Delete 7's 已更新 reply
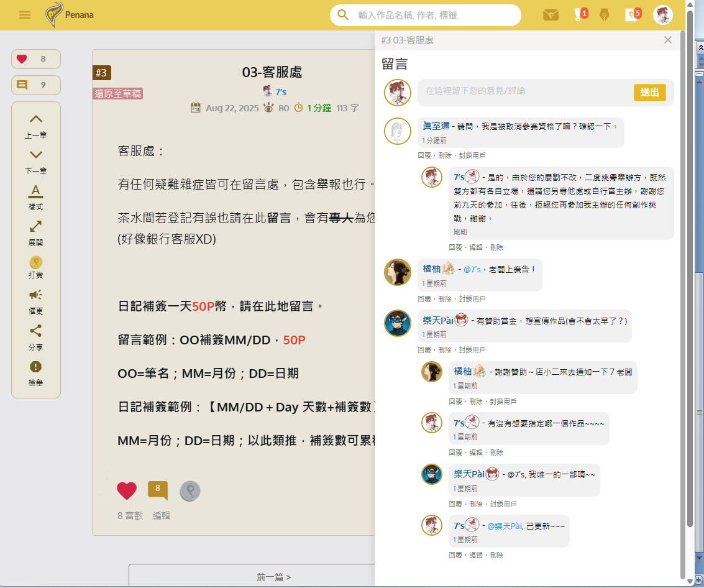This screenshot has height=588, width=704. (496, 555)
